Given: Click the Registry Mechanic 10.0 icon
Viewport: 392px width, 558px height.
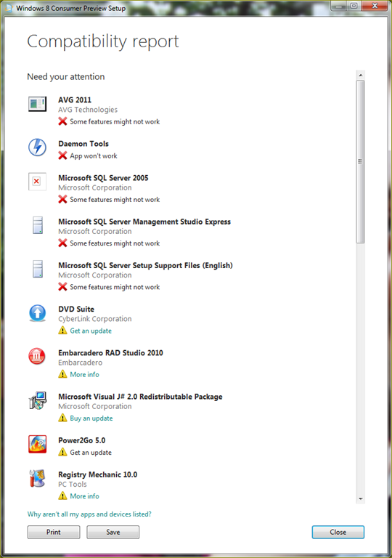Looking at the screenshot, I should [x=38, y=478].
